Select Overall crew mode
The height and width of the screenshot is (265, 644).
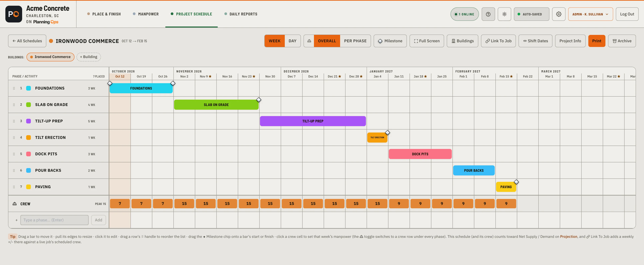point(327,41)
